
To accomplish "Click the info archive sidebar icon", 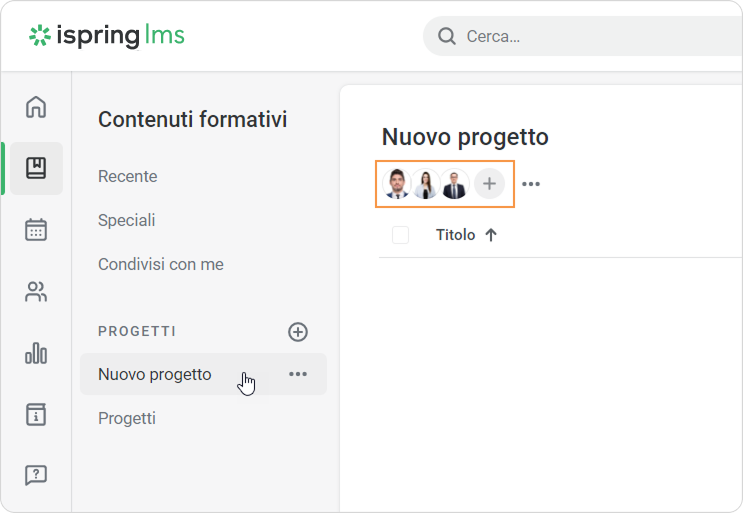I will pos(36,414).
